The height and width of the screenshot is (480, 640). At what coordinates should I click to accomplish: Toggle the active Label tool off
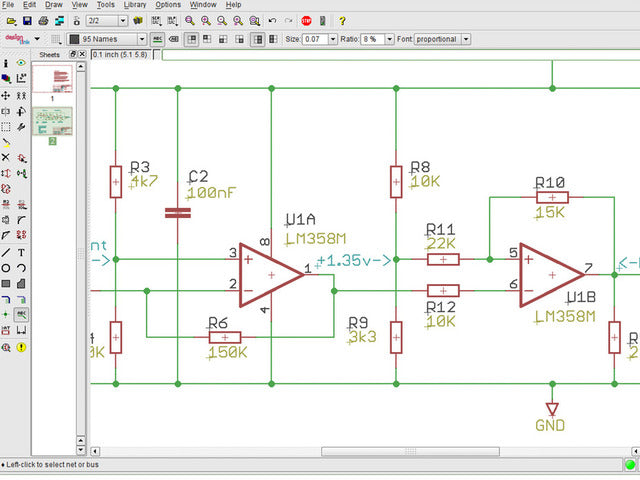click(21, 315)
